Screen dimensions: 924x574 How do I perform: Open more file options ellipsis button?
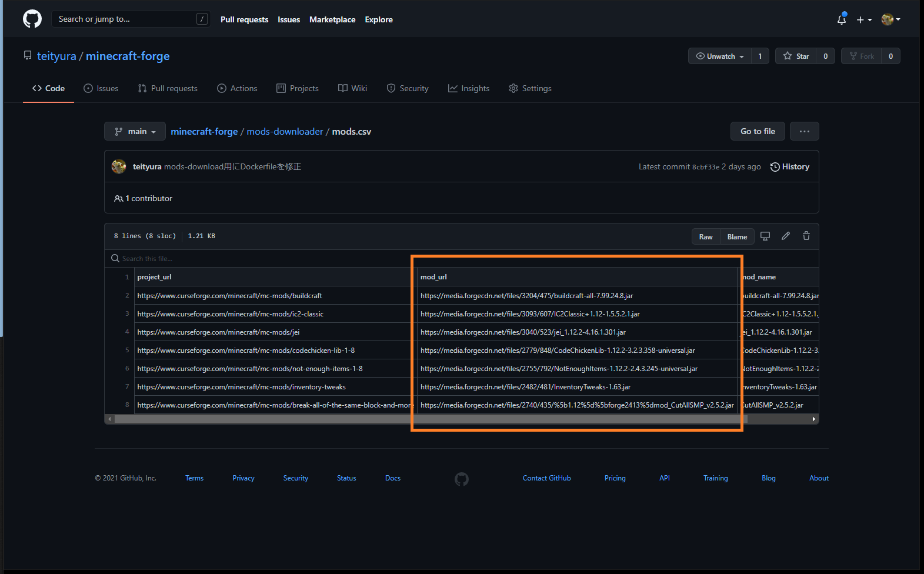tap(805, 131)
